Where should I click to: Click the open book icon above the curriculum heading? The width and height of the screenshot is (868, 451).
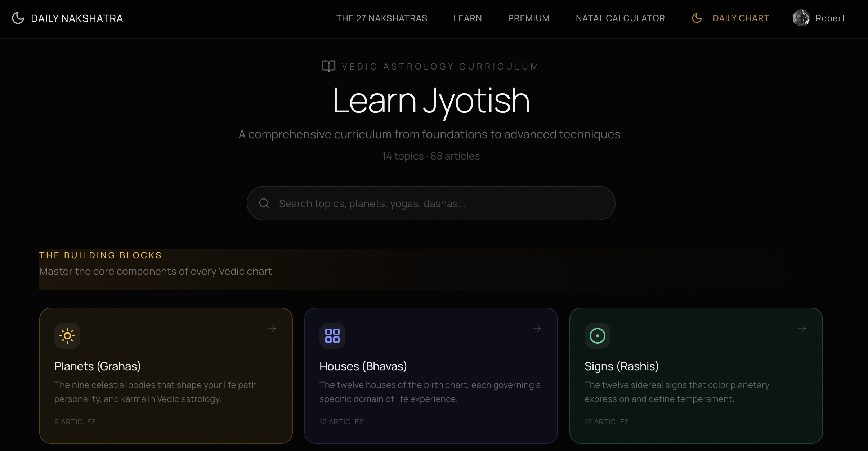(328, 66)
